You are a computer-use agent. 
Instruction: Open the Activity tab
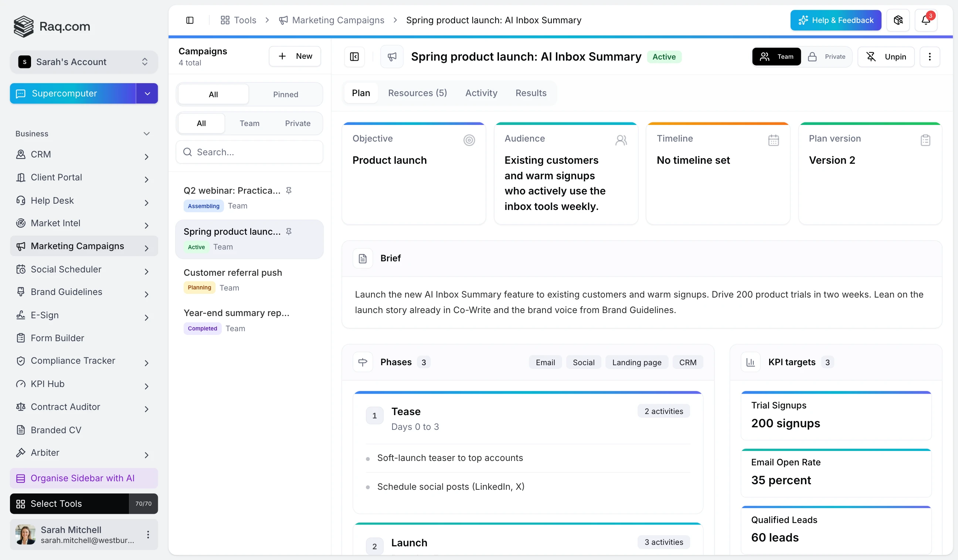481,93
